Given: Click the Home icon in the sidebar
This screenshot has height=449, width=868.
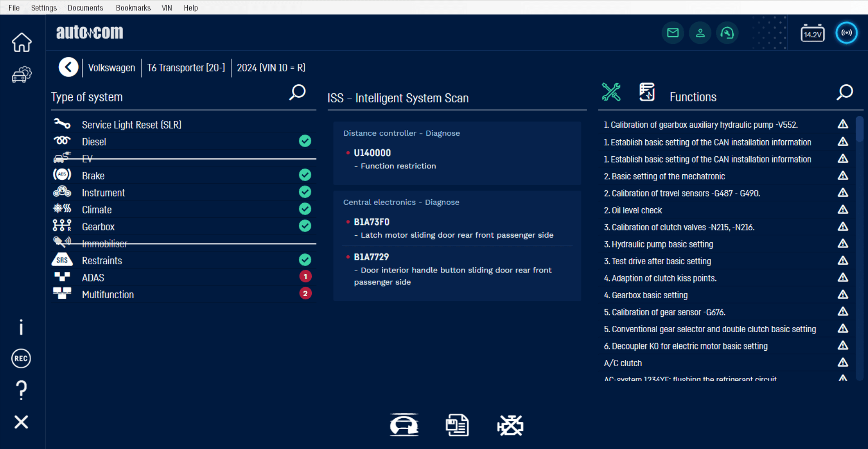Looking at the screenshot, I should (x=21, y=43).
